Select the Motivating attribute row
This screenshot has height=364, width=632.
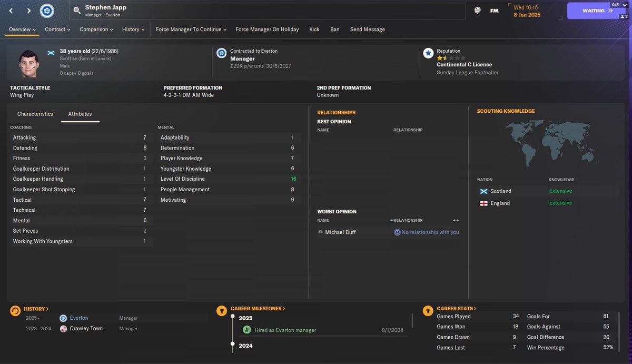pos(229,200)
